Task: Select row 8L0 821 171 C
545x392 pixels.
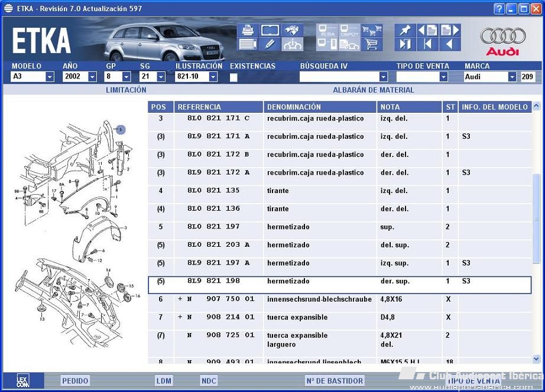Action: pyautogui.click(x=339, y=122)
